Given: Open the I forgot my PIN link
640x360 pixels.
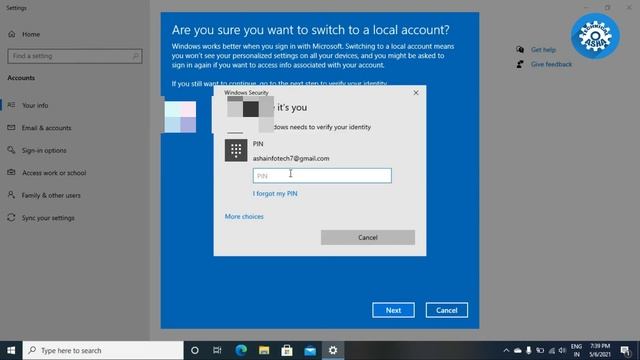Looking at the screenshot, I should (275, 193).
